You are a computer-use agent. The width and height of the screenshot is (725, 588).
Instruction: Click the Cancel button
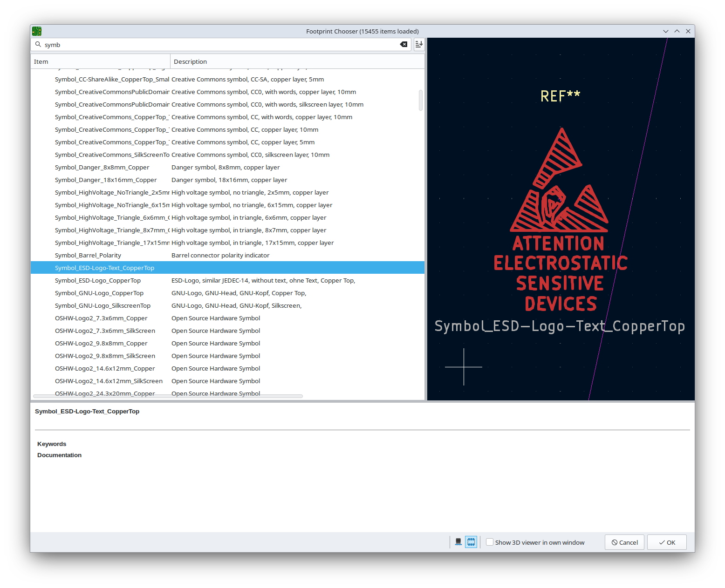[x=624, y=542]
